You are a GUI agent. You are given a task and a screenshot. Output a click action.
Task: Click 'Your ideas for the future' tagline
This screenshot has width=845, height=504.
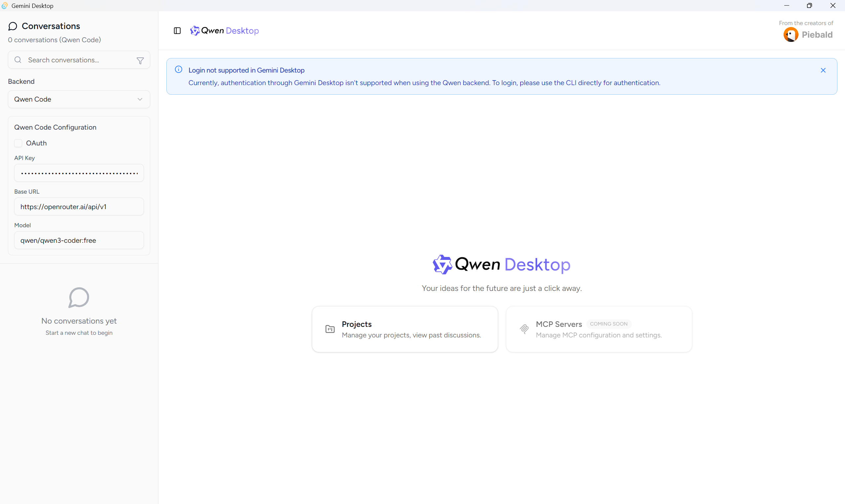click(501, 288)
